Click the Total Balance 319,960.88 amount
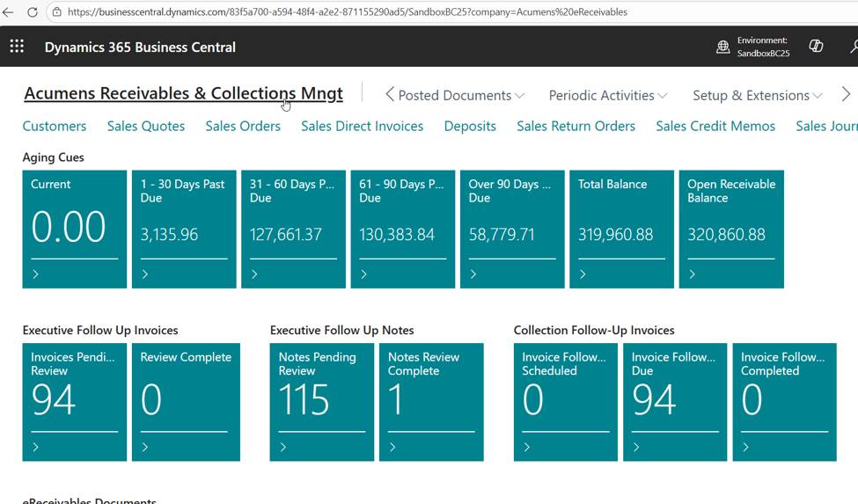Image resolution: width=858 pixels, height=504 pixels. (616, 235)
